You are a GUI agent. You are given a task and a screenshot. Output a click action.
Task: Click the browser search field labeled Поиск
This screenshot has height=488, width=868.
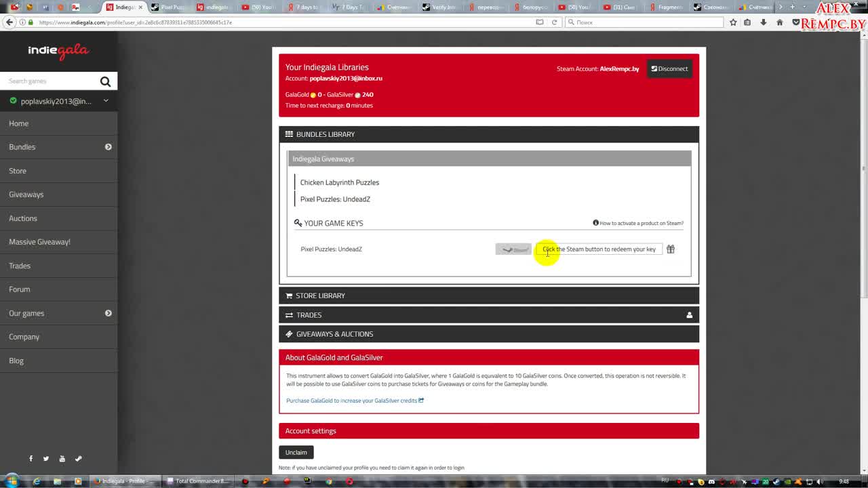644,22
